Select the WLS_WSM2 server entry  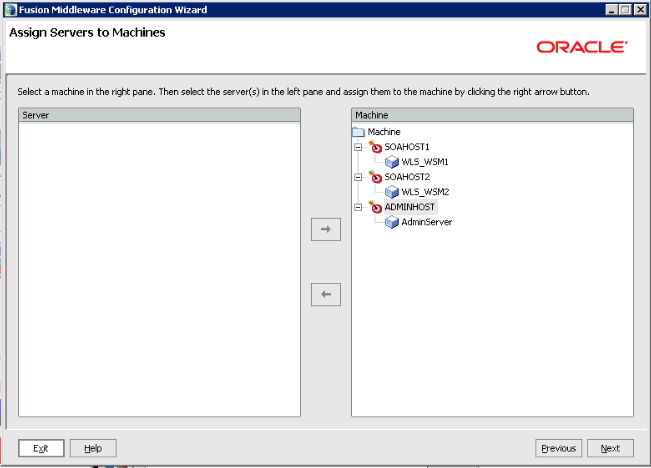point(425,192)
